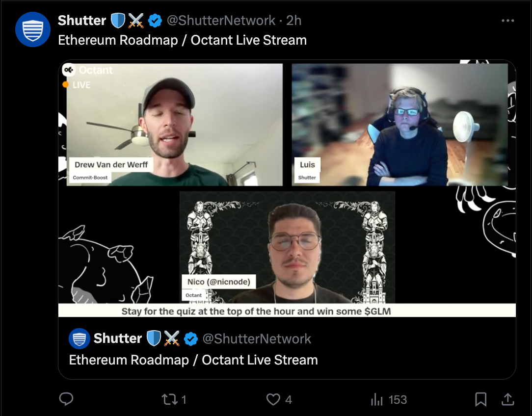The height and width of the screenshot is (416, 532).
Task: Click the Octant logo in stream corner
Action: click(69, 70)
